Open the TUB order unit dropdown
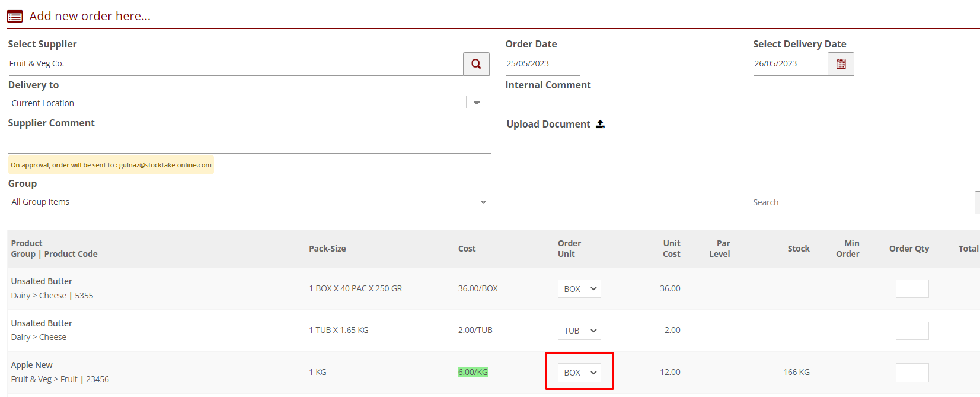This screenshot has width=980, height=397. (x=579, y=331)
